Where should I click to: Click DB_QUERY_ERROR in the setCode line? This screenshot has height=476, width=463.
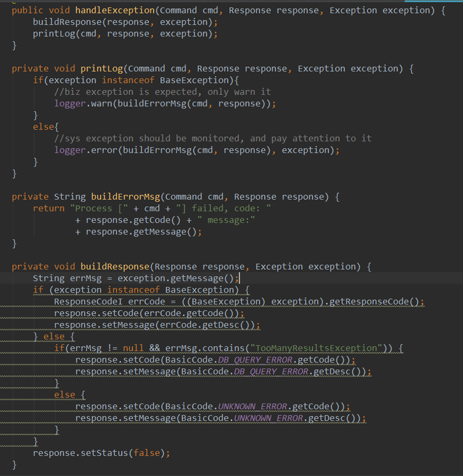click(x=255, y=360)
